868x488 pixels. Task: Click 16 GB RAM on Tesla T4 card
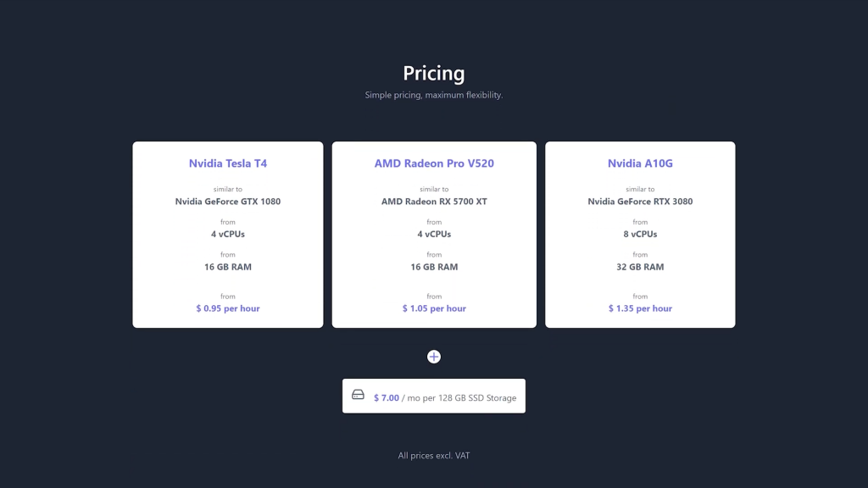tap(227, 267)
